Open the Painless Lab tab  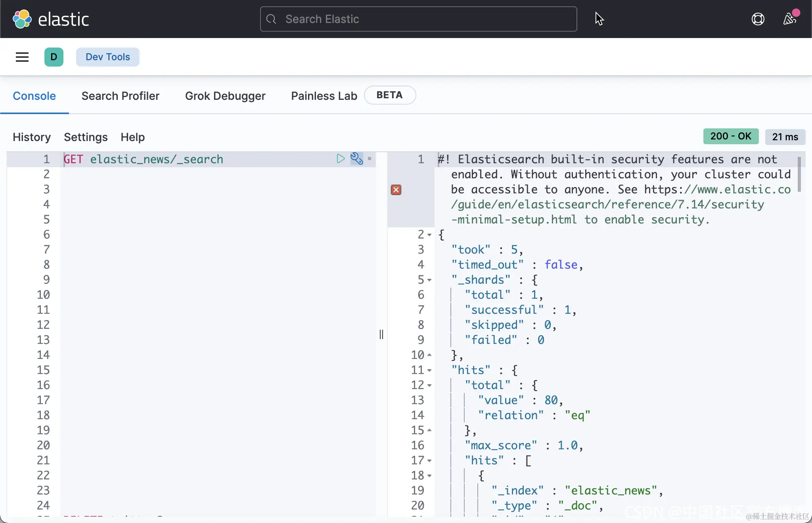pyautogui.click(x=324, y=96)
